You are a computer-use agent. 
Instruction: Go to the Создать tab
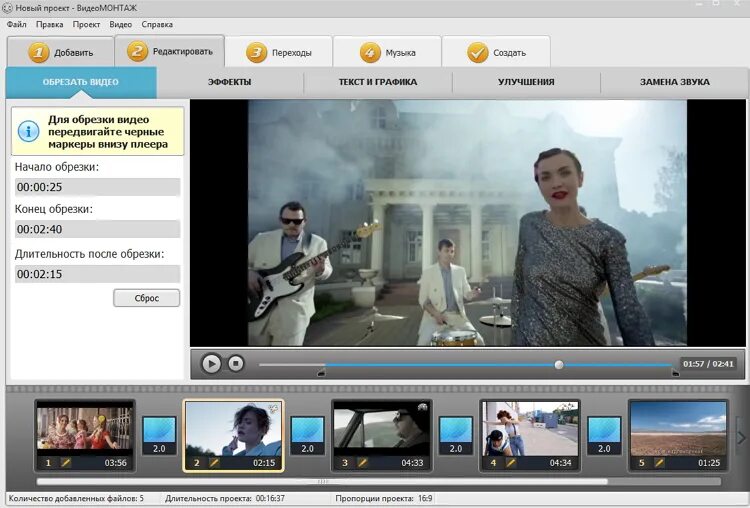(x=496, y=52)
